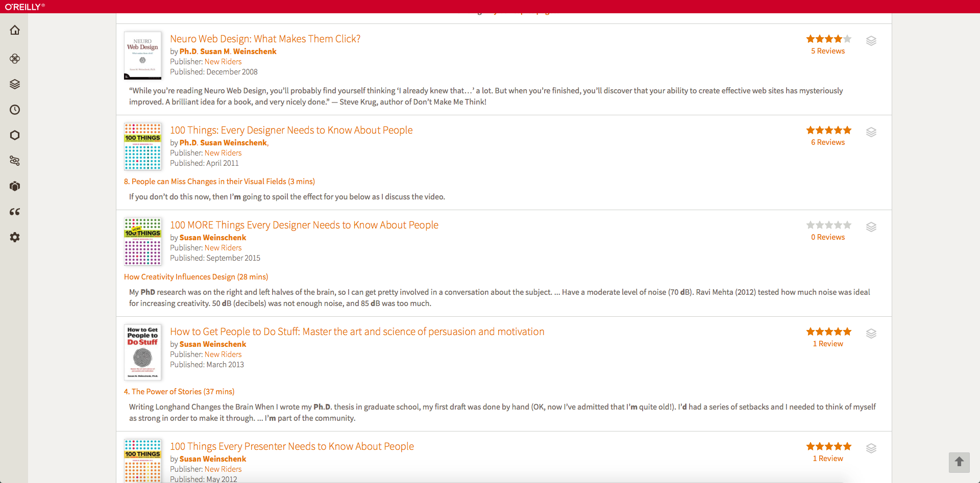Open the stacked-layers icon in left sidebar
Image resolution: width=980 pixels, height=483 pixels.
tap(15, 84)
